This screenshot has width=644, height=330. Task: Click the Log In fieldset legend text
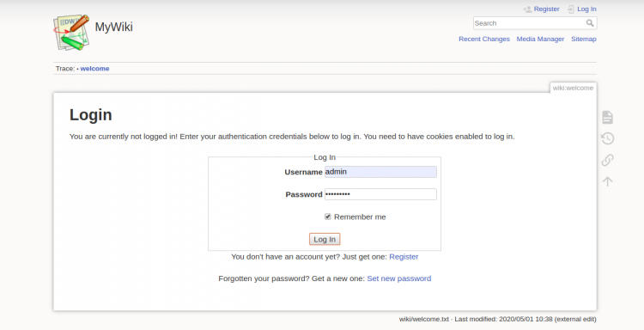coord(325,157)
